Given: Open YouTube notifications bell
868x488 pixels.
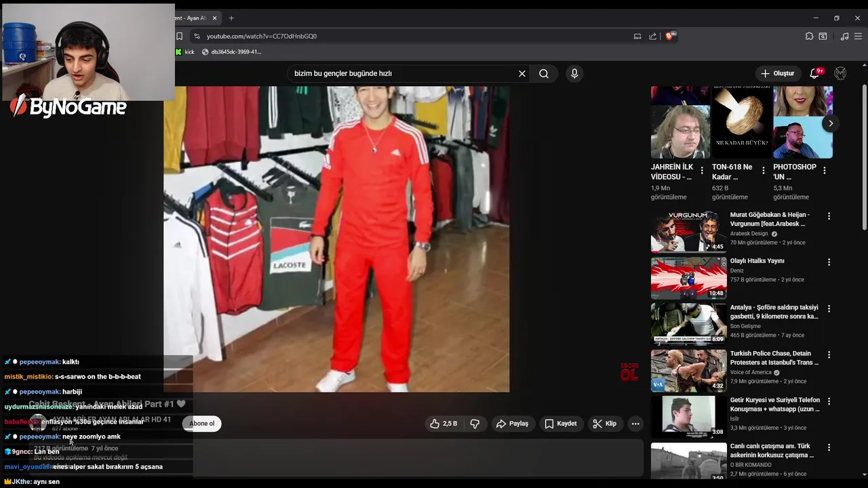Looking at the screenshot, I should coord(815,73).
